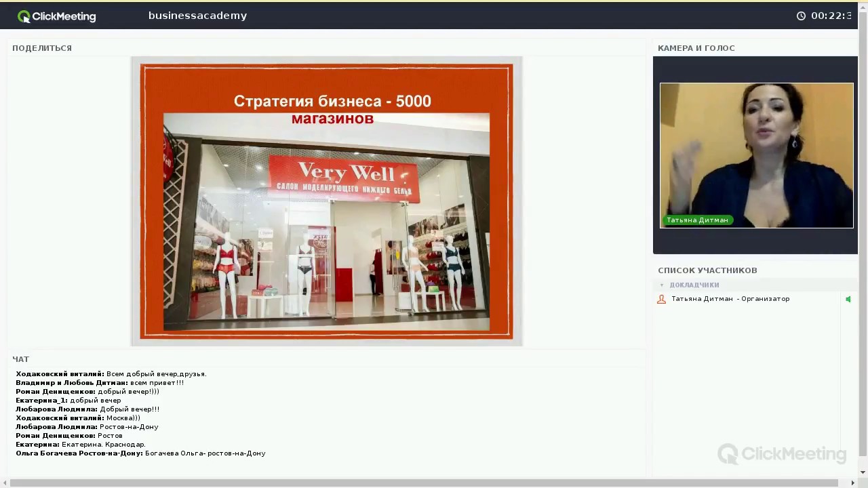Click chat message from Владимир и Любовь Дитман
The width and height of the screenshot is (868, 488).
click(100, 383)
